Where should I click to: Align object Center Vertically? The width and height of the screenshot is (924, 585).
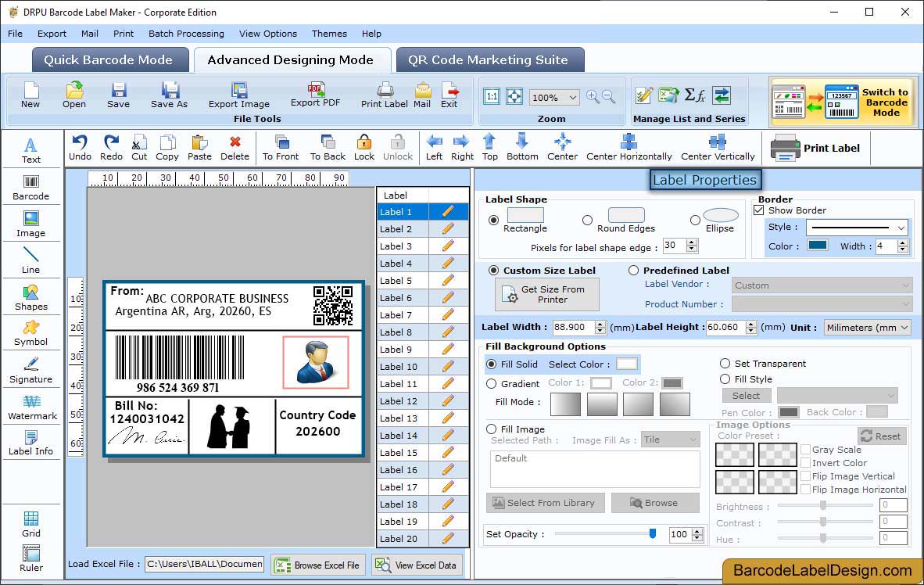(718, 148)
